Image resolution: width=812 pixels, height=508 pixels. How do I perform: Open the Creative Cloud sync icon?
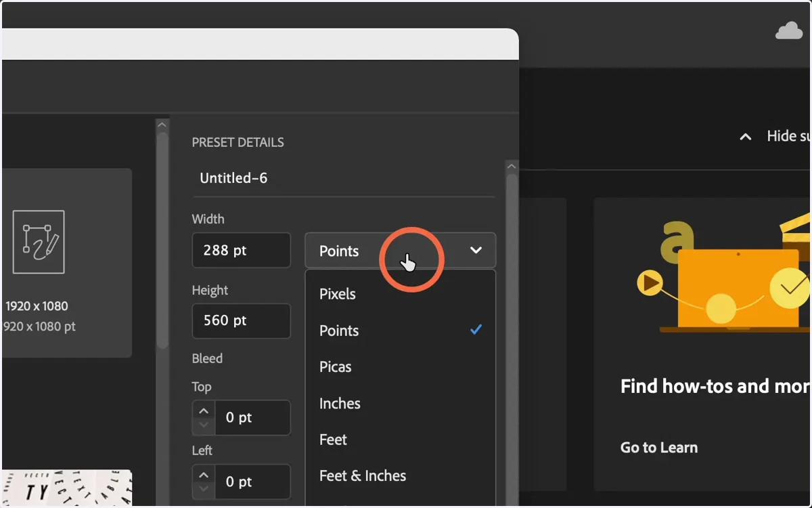pos(789,31)
